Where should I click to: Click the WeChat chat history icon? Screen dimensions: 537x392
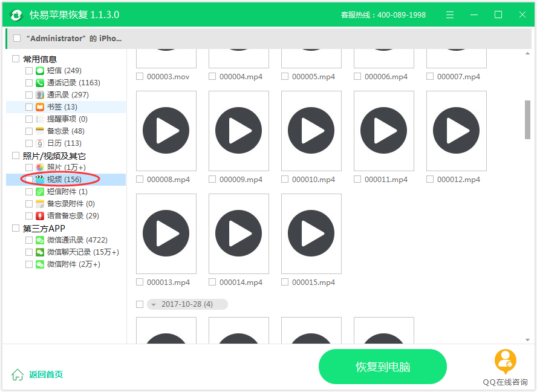tap(40, 252)
